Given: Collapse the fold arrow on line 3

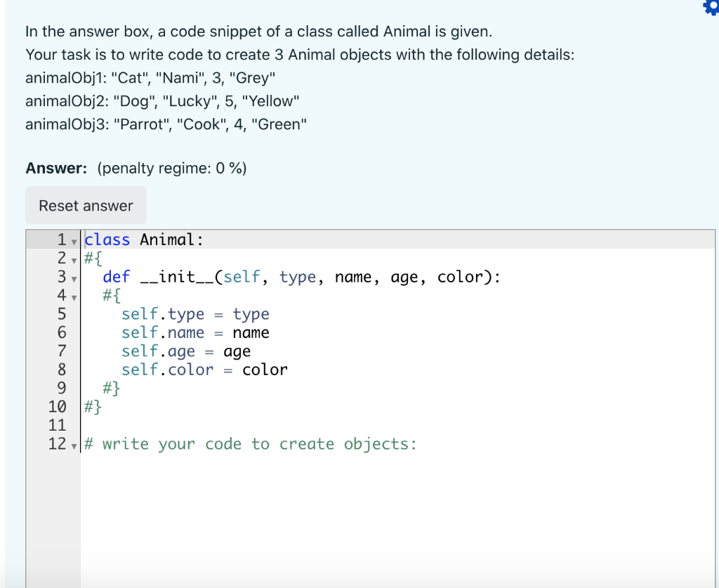Looking at the screenshot, I should (x=74, y=279).
